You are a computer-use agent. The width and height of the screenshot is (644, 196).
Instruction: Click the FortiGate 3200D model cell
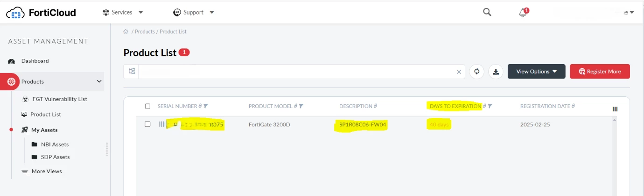pyautogui.click(x=269, y=125)
